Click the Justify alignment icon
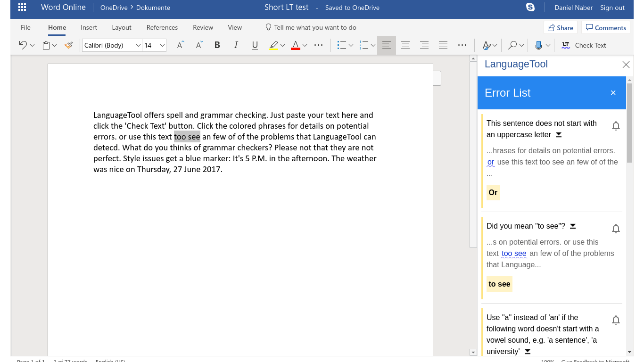The height and width of the screenshot is (362, 644). (443, 45)
